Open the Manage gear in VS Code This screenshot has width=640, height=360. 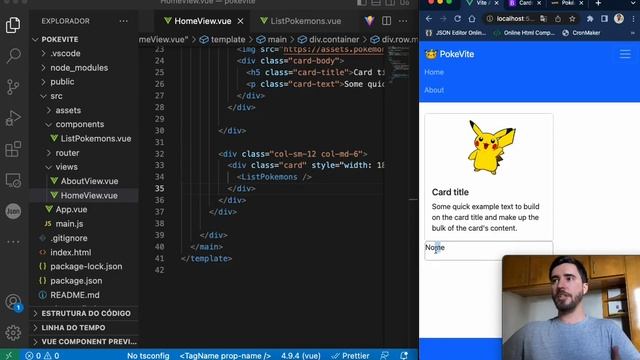tap(13, 333)
